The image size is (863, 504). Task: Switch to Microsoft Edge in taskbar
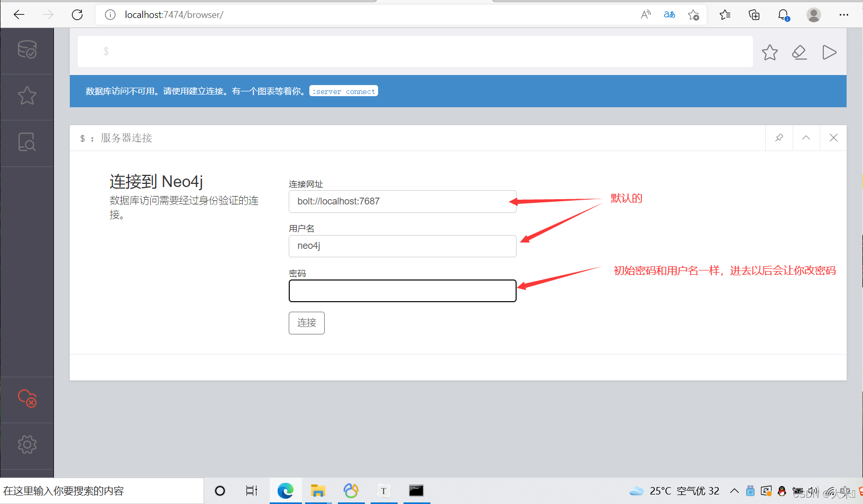(x=286, y=491)
